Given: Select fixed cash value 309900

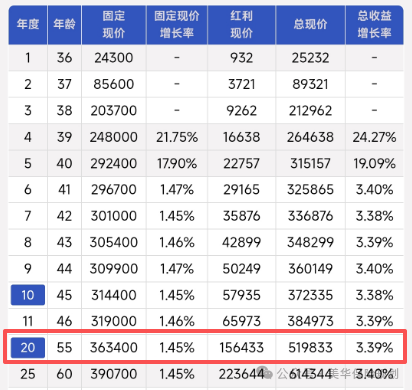Looking at the screenshot, I should tap(114, 269).
